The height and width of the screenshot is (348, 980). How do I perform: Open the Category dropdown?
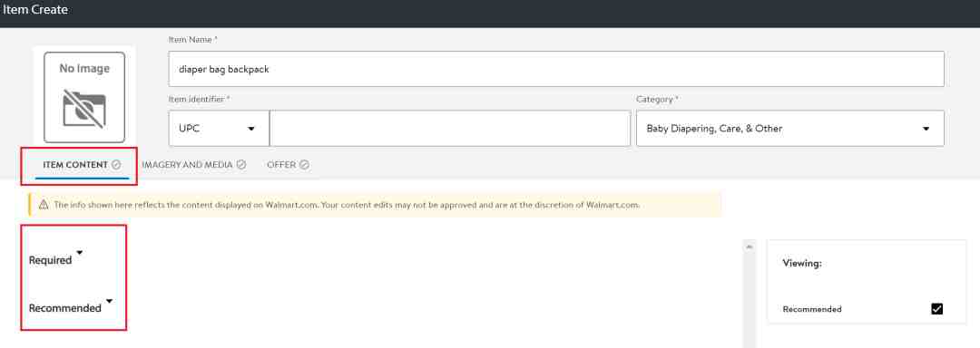tap(790, 129)
